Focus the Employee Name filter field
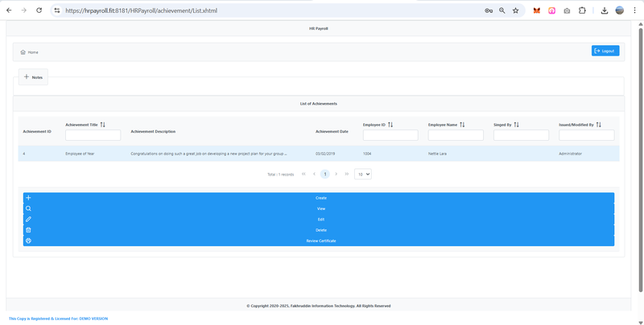This screenshot has height=325, width=644. pyautogui.click(x=456, y=135)
